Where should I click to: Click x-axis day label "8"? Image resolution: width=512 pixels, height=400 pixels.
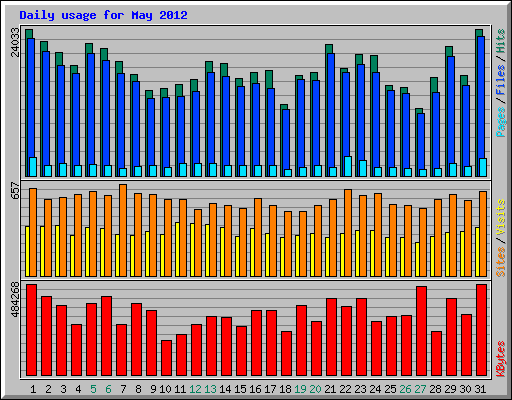[x=138, y=389]
